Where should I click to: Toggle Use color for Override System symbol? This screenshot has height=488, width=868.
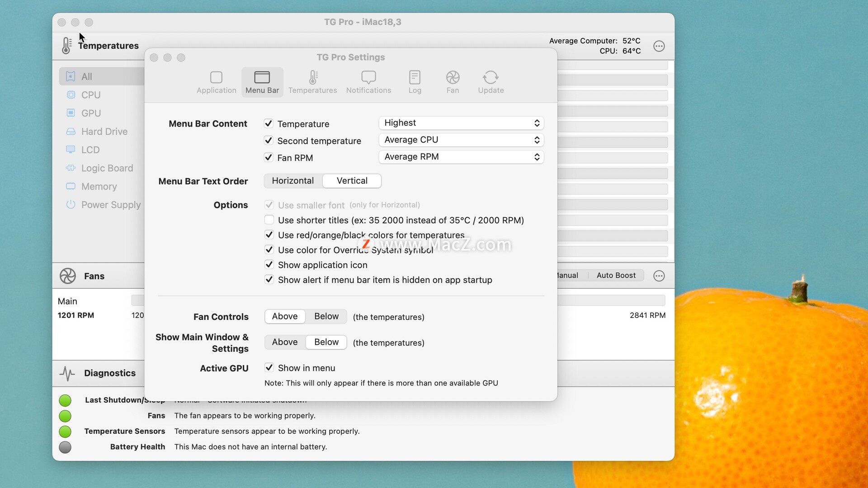pyautogui.click(x=269, y=250)
